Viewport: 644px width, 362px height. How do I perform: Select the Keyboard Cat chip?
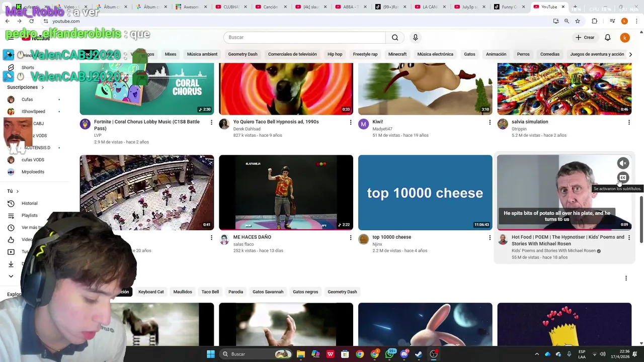(x=151, y=292)
